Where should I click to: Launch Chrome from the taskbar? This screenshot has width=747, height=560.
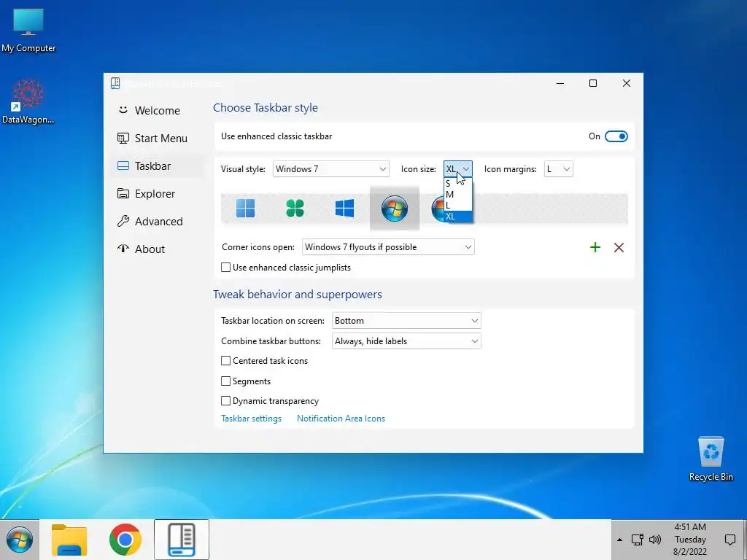point(125,540)
